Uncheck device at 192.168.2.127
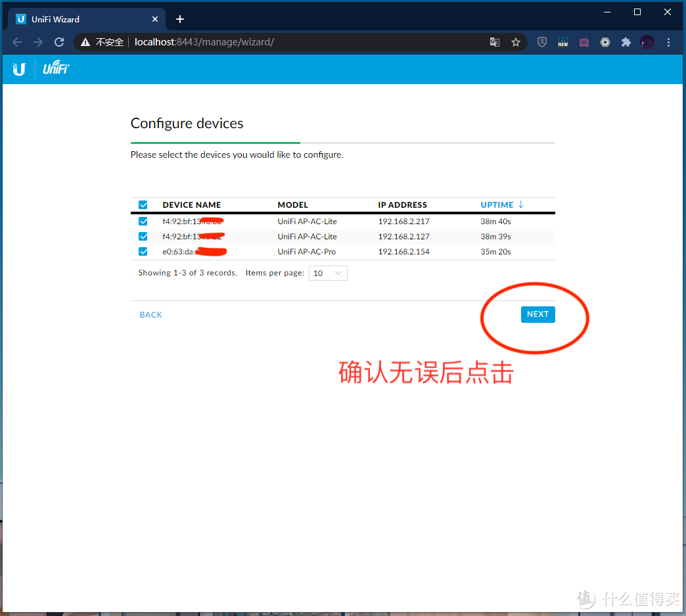Screen dimensions: 686x616 [143, 237]
